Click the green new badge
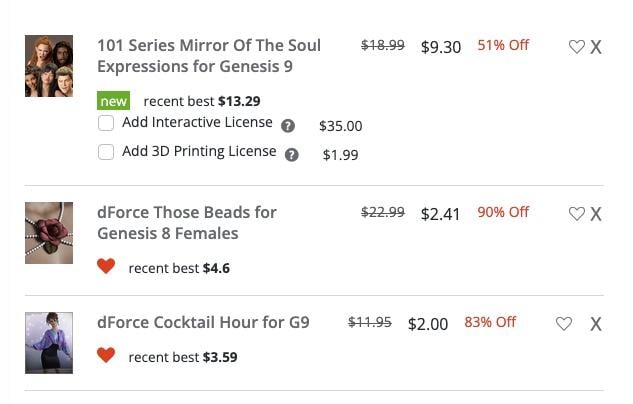Viewport: 633px width, 404px height. 113,101
